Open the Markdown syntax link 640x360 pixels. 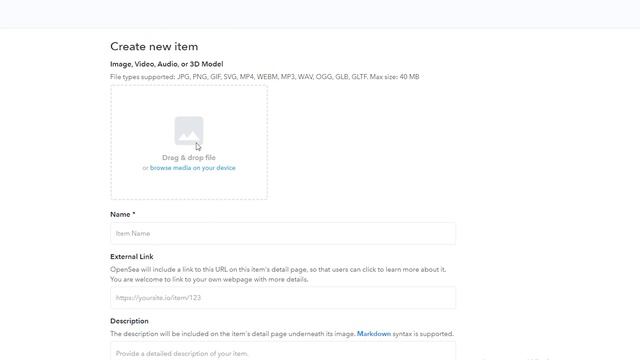pos(373,334)
